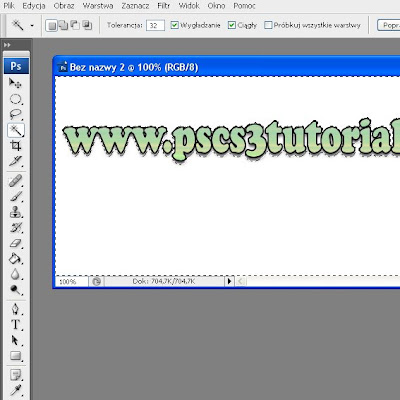Viewport: 400px width, 400px height.
Task: Choose Intersect with selection mode
Action: coord(87,26)
